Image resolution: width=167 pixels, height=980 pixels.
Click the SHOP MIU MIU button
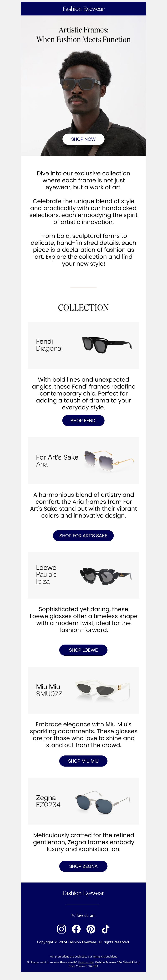[x=83, y=761]
